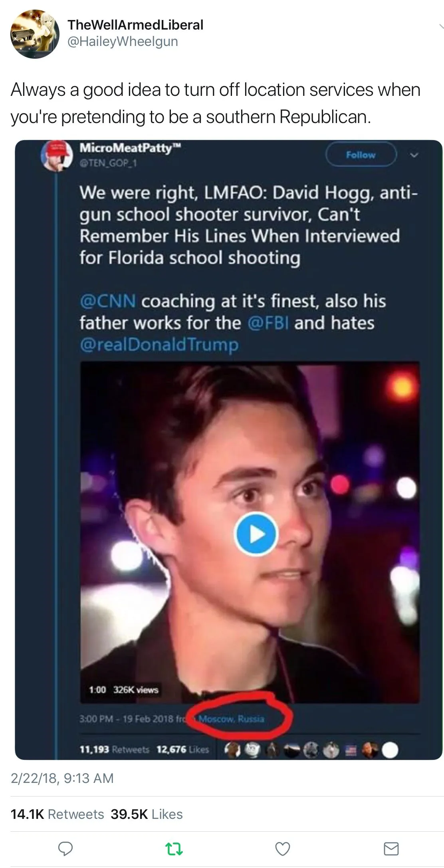The image size is (444, 868).
Task: Tap the @realDonaldTrump mention
Action: 159,344
